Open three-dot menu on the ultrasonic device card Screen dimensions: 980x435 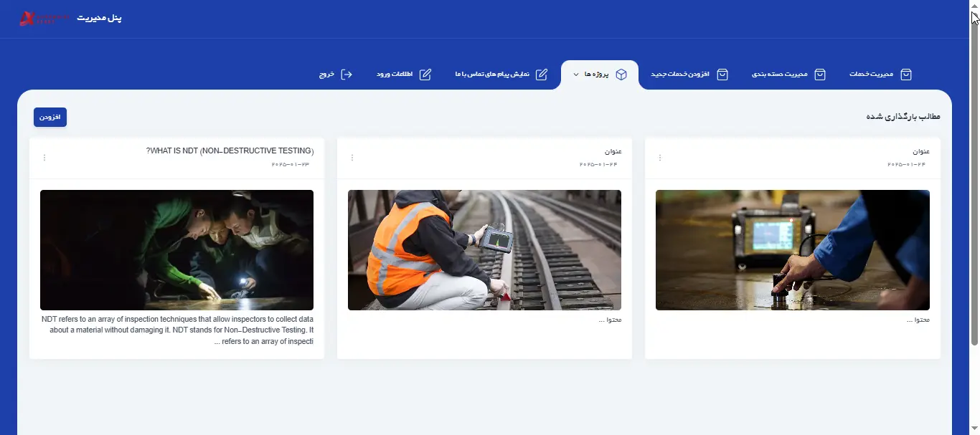tap(660, 158)
